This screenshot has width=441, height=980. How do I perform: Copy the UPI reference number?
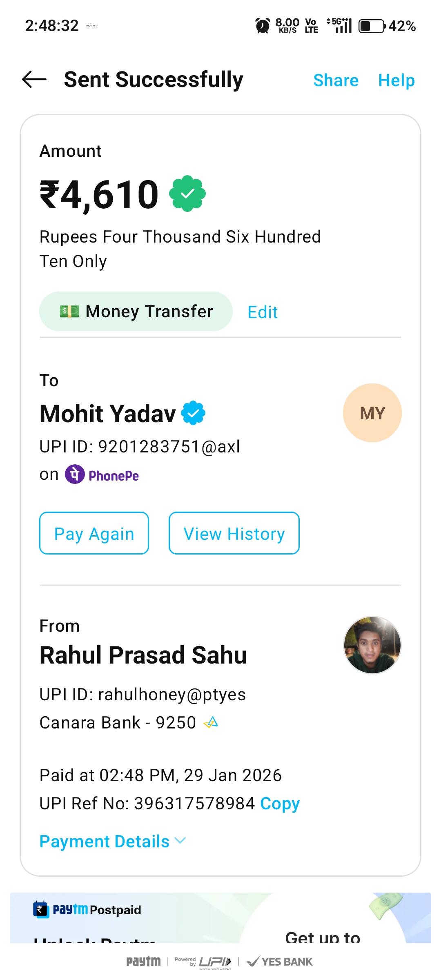(x=280, y=804)
